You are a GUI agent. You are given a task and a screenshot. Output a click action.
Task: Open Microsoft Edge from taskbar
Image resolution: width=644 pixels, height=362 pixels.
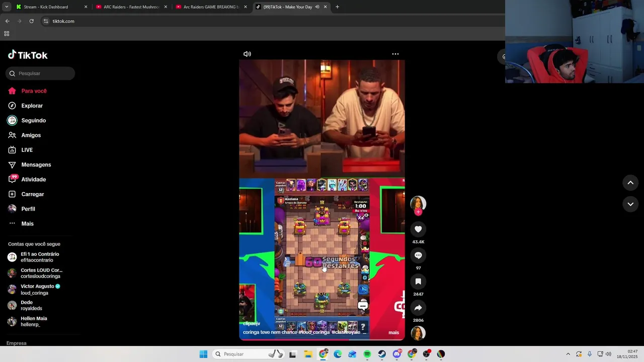point(338,354)
